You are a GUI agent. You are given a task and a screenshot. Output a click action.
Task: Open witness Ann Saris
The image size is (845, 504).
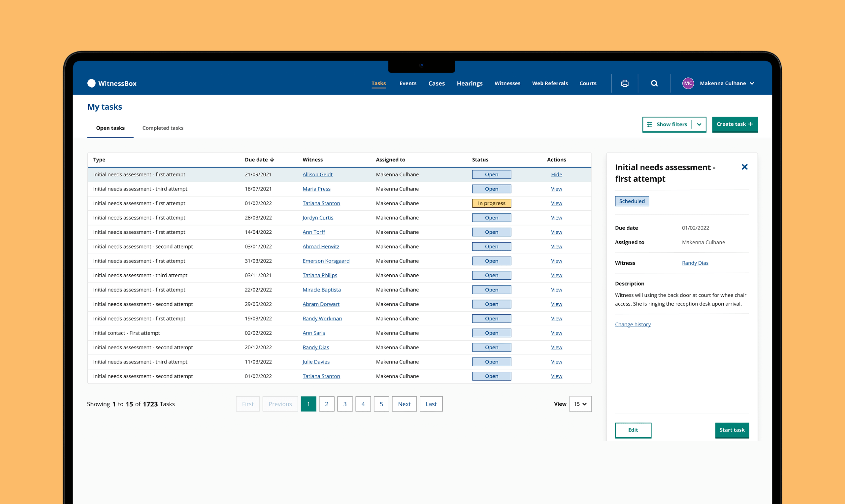pyautogui.click(x=314, y=333)
